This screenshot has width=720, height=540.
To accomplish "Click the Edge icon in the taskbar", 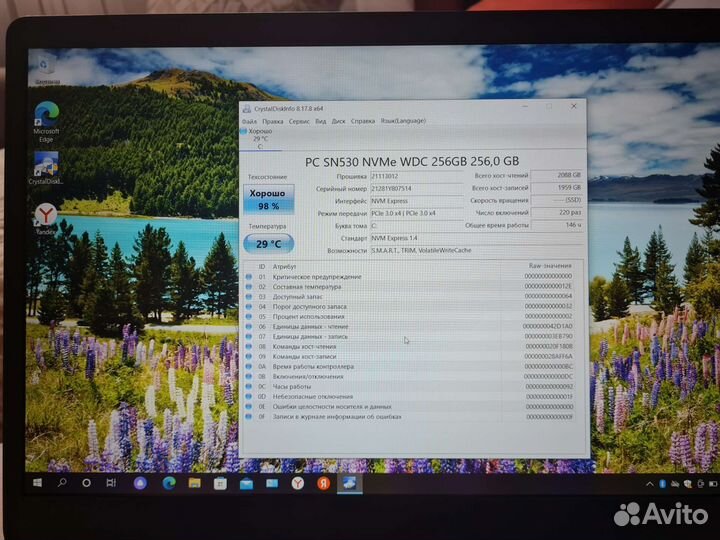I will coord(168,483).
